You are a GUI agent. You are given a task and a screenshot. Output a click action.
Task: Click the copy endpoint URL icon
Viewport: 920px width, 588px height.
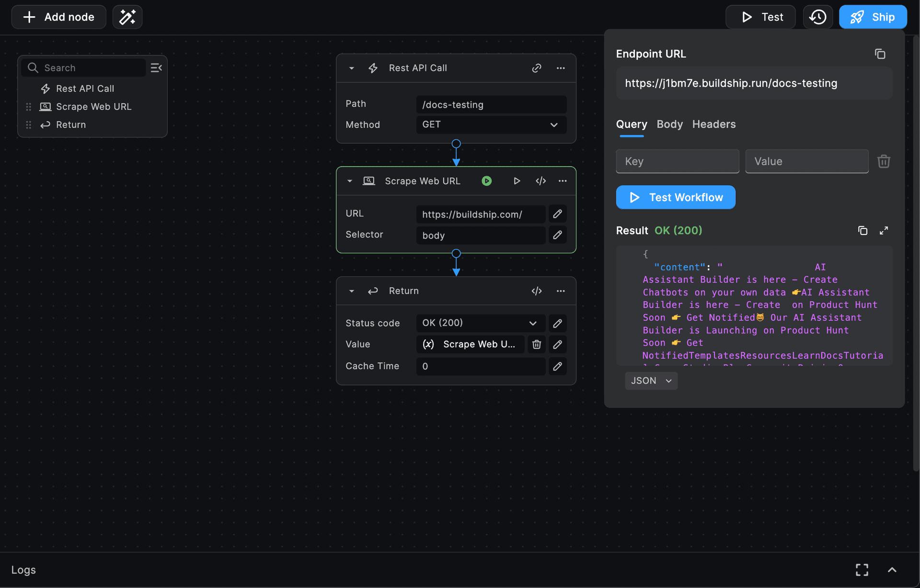click(x=880, y=54)
